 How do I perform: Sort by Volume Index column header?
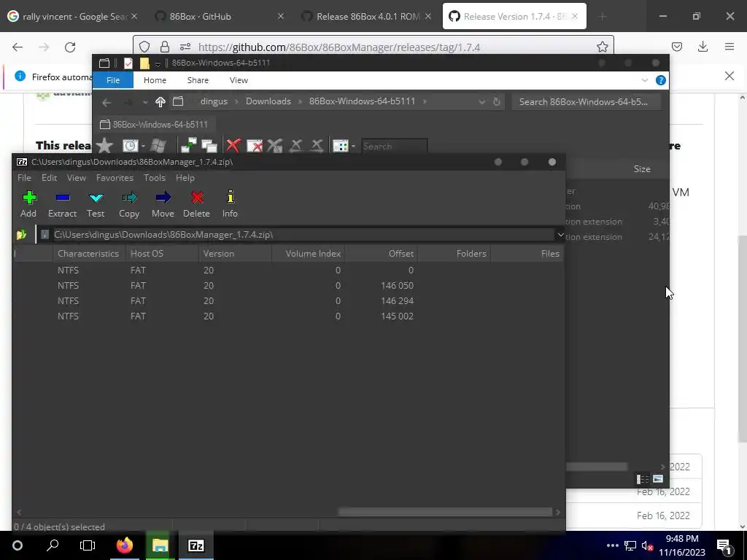pyautogui.click(x=309, y=254)
